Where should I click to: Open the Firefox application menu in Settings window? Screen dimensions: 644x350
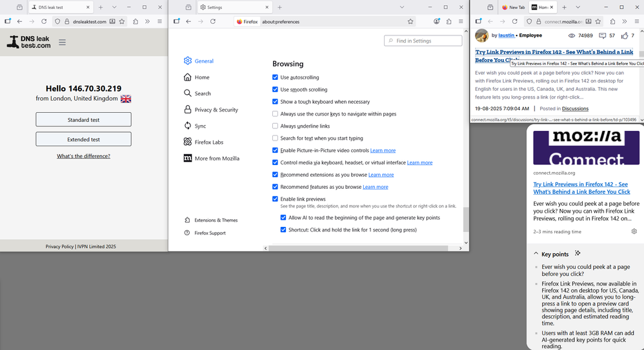point(461,21)
